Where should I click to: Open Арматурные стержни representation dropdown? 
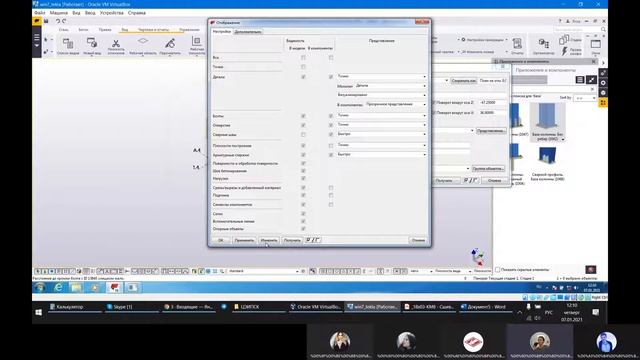tap(382, 154)
